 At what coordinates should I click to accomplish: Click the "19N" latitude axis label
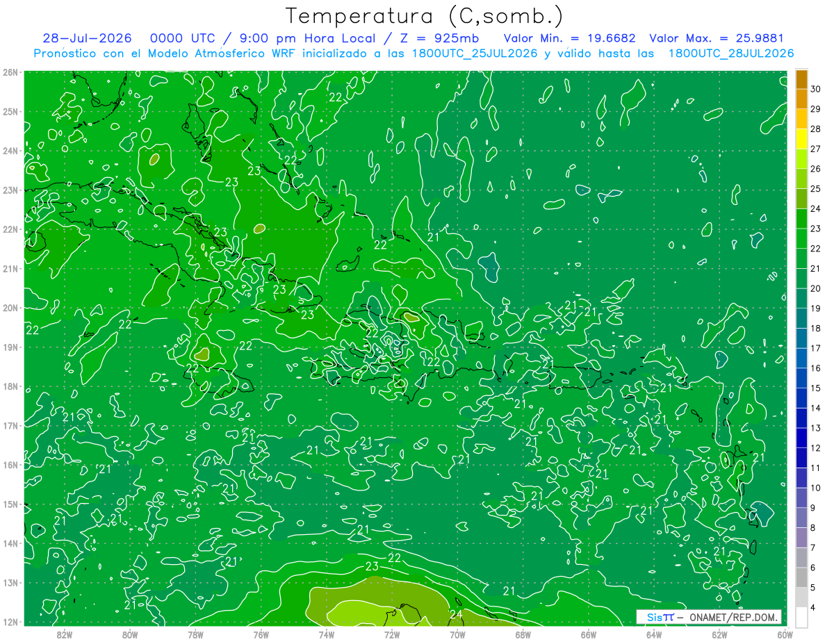[x=10, y=347]
